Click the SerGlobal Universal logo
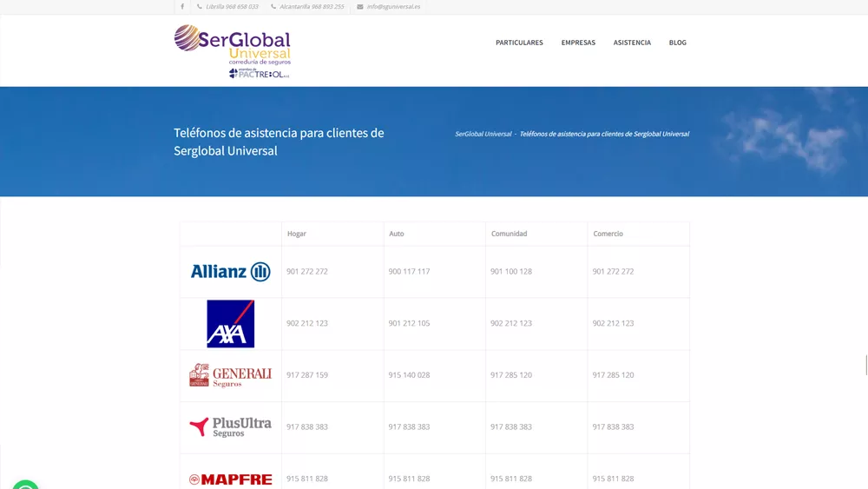 (x=232, y=51)
